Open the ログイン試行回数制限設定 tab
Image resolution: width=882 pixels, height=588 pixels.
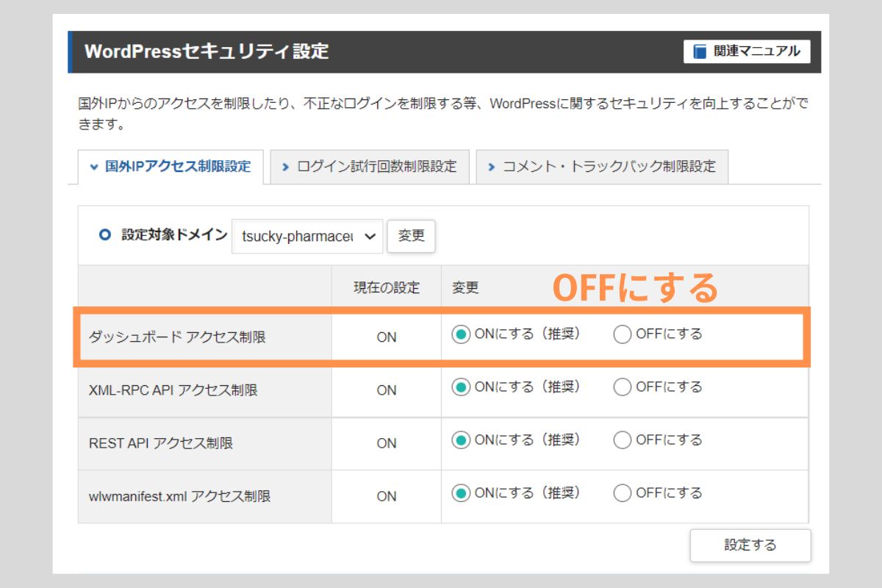pyautogui.click(x=370, y=167)
